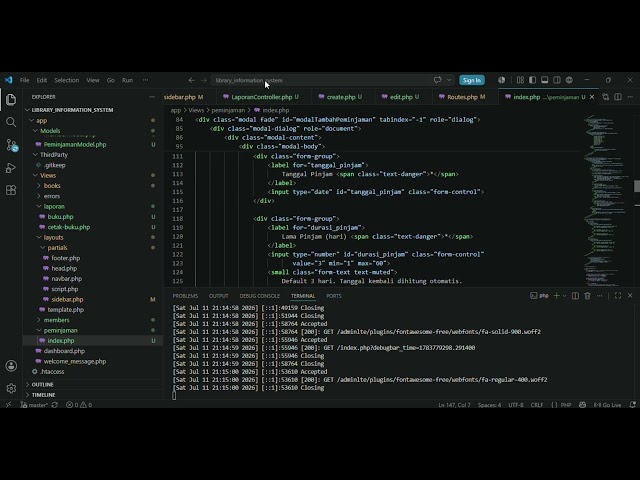Viewport: 640px width, 480px height.
Task: Open sidebar.php in the file explorer
Action: 67,299
